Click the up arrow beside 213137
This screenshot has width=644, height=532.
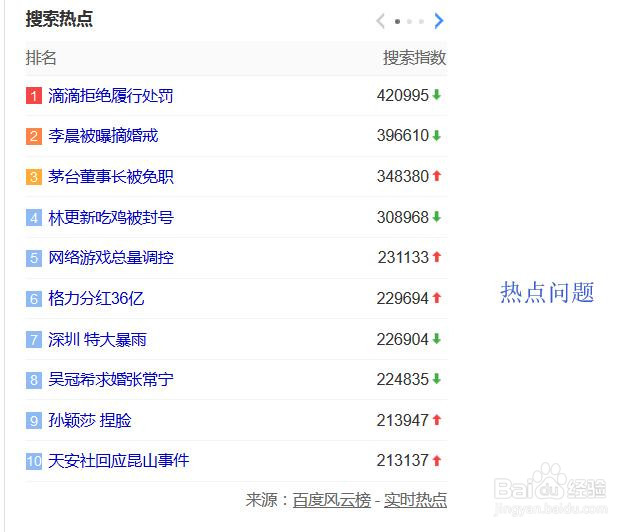(437, 460)
